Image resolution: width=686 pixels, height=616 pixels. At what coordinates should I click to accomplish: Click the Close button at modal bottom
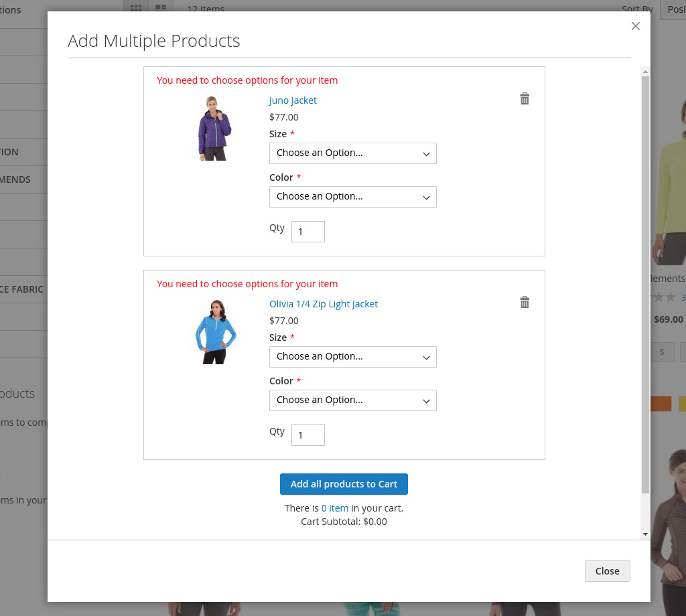pos(607,571)
